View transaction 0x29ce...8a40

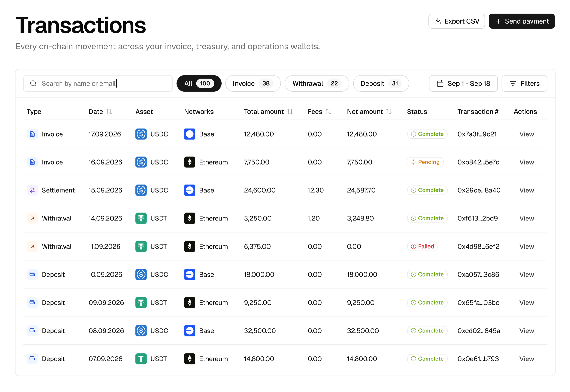coord(527,190)
